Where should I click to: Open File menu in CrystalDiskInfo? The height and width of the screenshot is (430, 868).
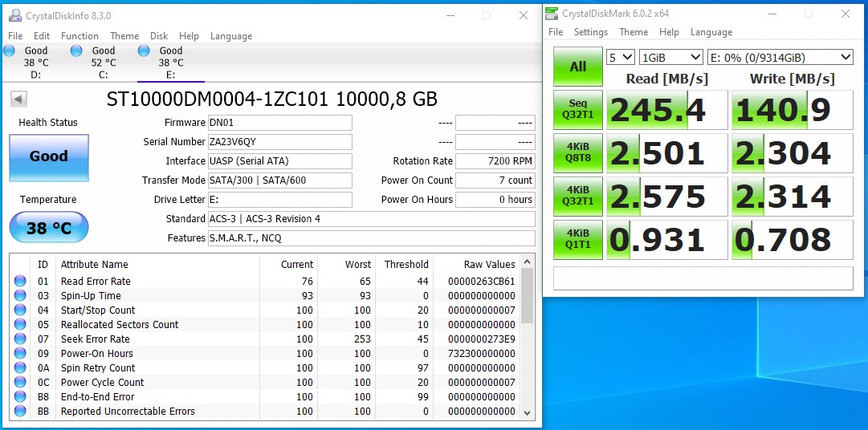15,36
